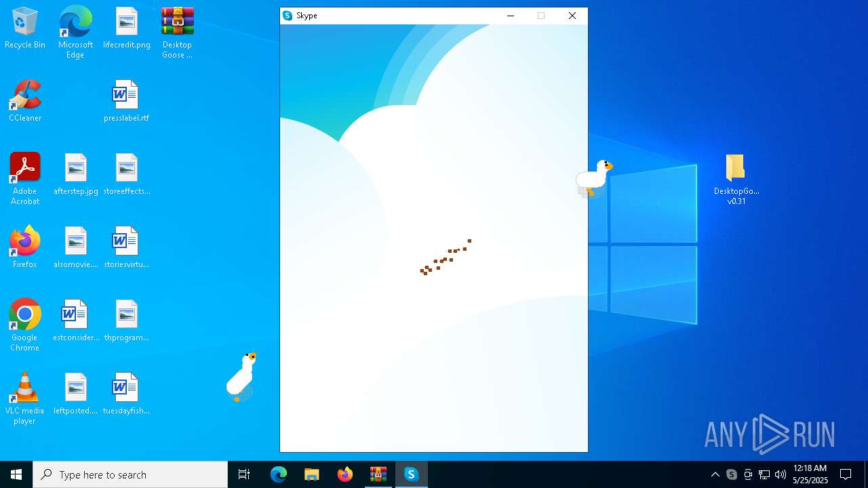Click the taskbar search box
This screenshot has height=488, width=868.
coord(130,474)
